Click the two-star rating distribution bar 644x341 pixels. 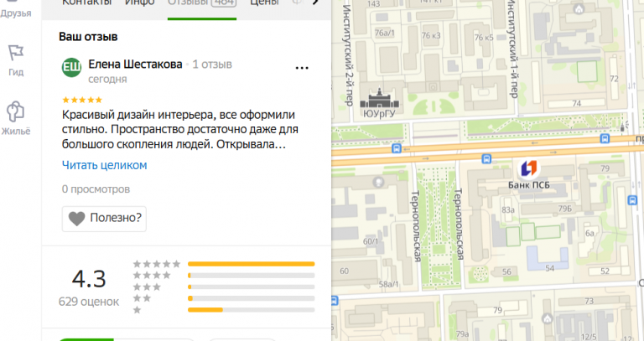pos(252,298)
